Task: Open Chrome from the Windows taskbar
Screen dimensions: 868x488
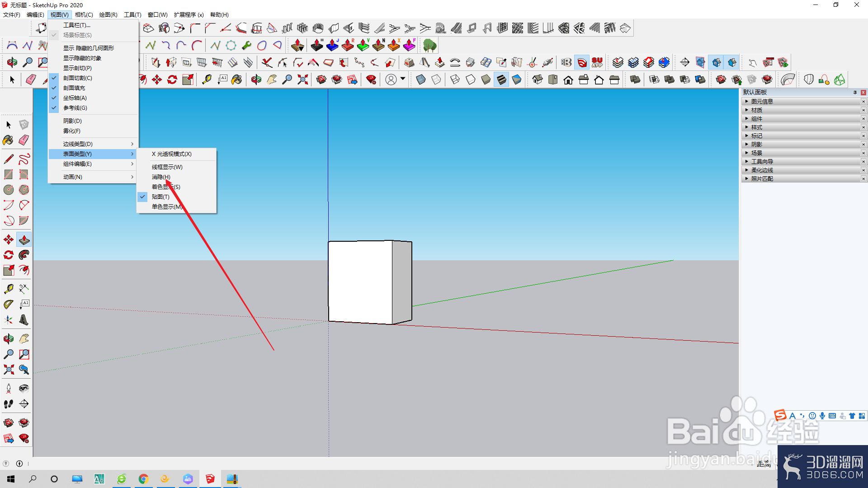Action: coord(143,479)
